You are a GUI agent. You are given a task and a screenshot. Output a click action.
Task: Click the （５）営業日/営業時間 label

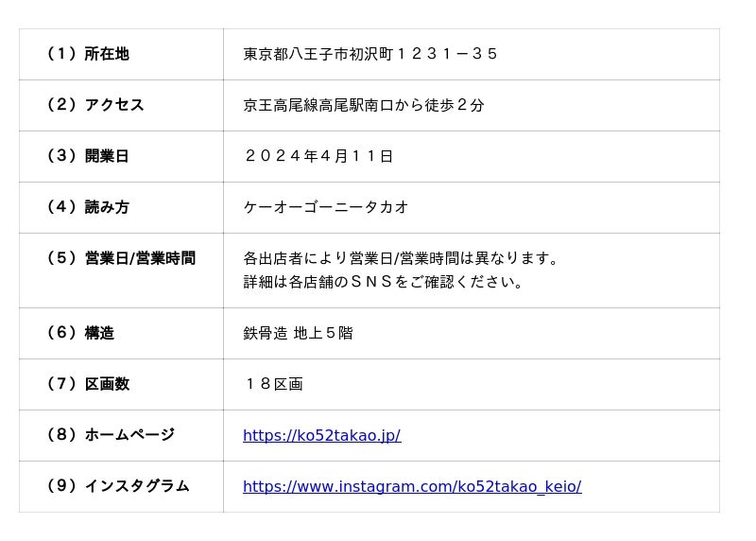tap(121, 258)
